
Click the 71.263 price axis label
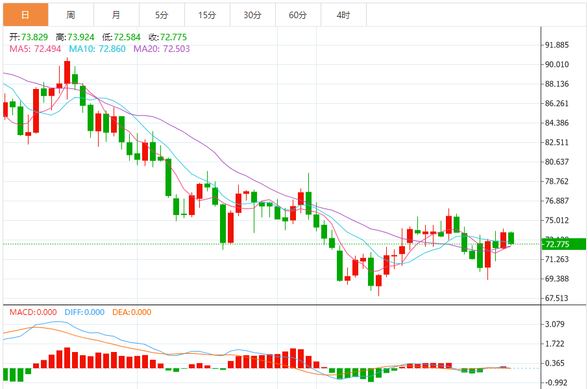(x=557, y=260)
